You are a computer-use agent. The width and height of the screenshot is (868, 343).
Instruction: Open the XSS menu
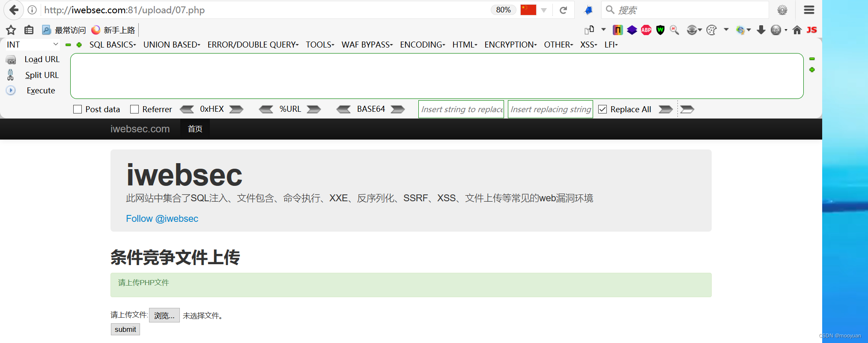coord(589,45)
